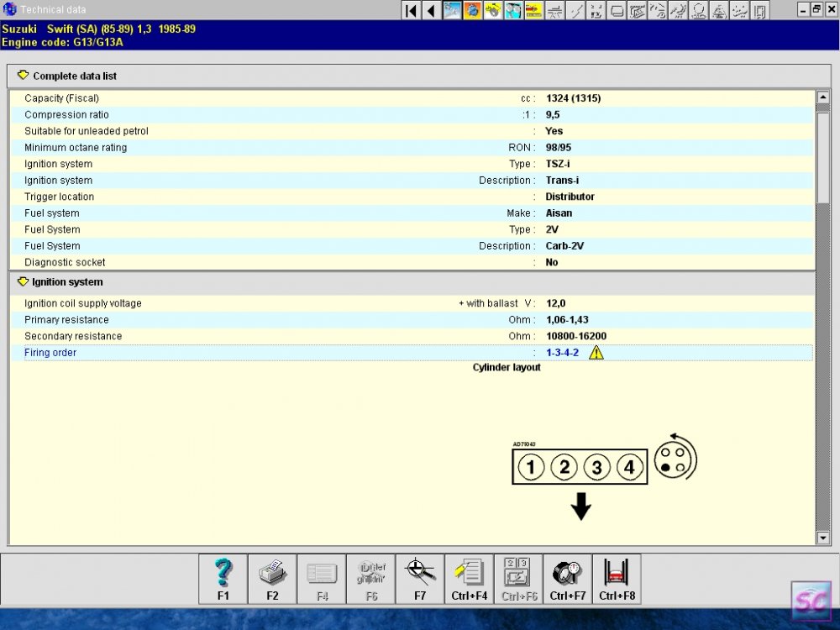This screenshot has height=630, width=840.
Task: Open Help with the F1 question mark
Action: (x=223, y=580)
